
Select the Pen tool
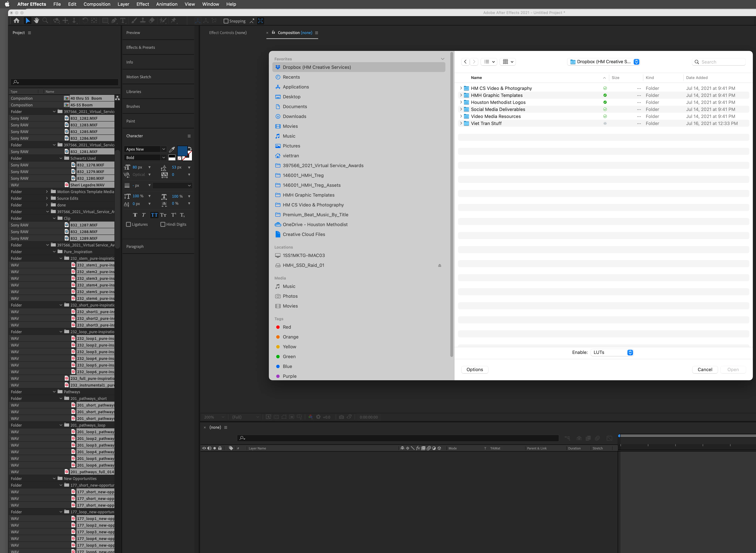click(114, 21)
